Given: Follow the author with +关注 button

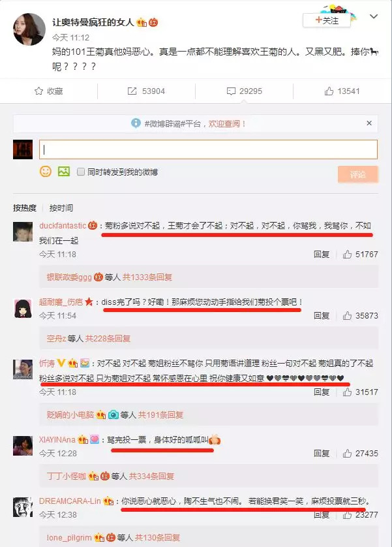Looking at the screenshot, I should [327, 21].
